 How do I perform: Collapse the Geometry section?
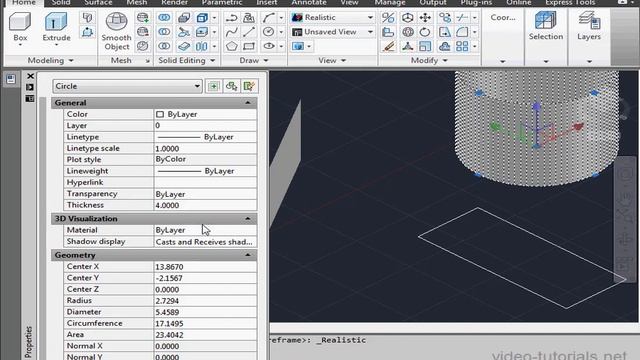click(248, 255)
